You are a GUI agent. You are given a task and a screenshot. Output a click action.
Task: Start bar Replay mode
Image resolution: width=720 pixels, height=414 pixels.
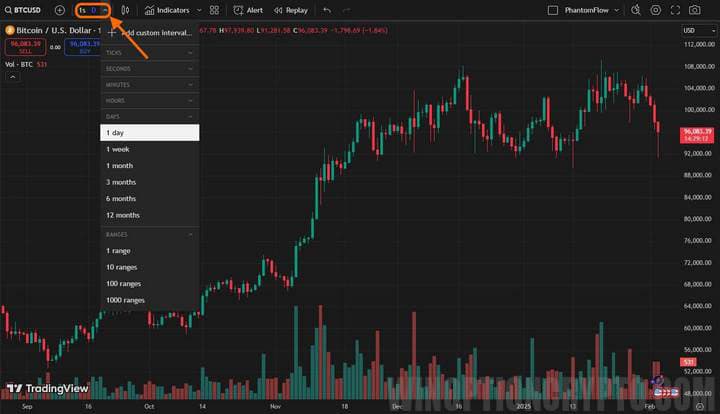tap(291, 10)
